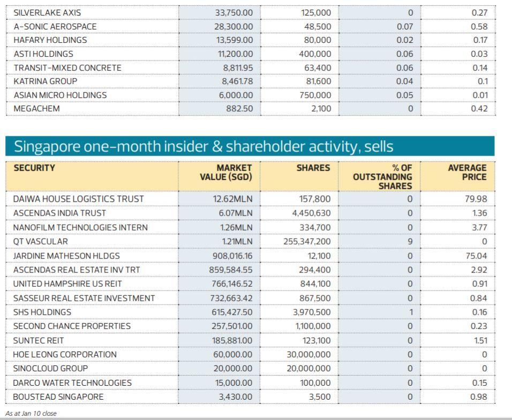Select the 79.98 average price cell
The image size is (512, 420).
coord(477,199)
